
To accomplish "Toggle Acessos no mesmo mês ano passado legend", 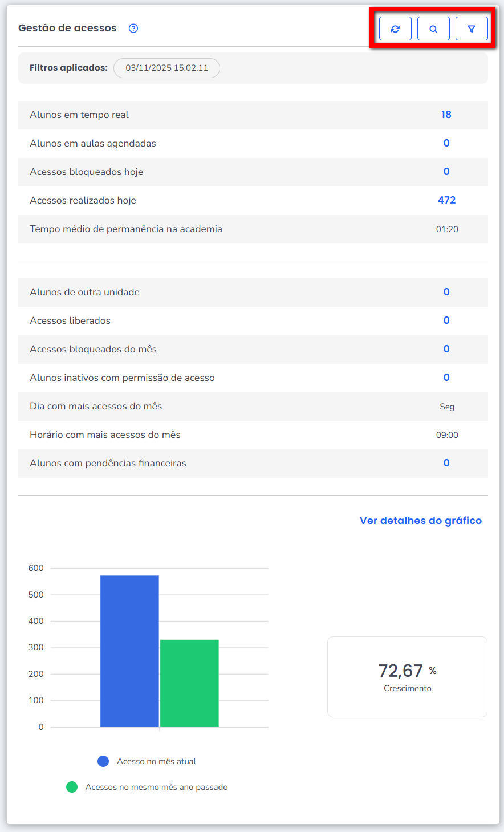I will point(147,787).
